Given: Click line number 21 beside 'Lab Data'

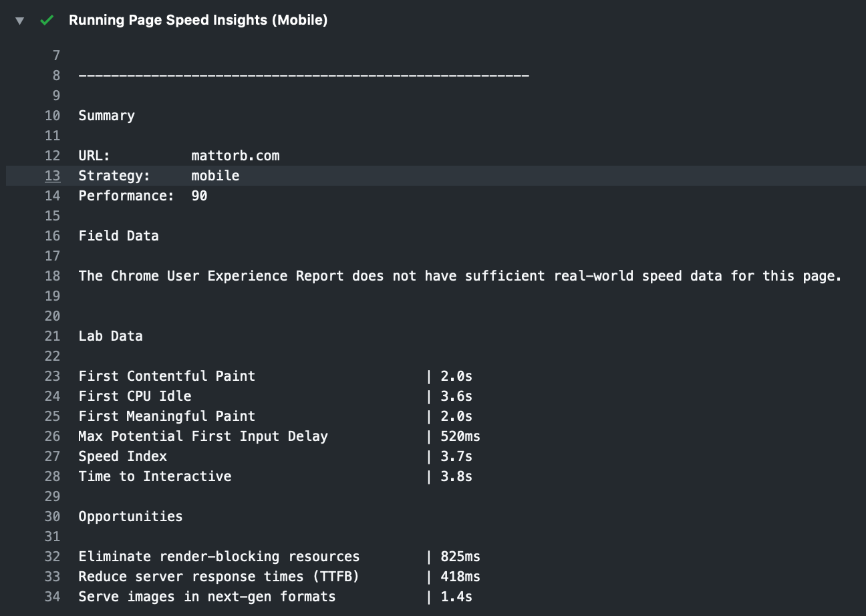Looking at the screenshot, I should tap(52, 335).
